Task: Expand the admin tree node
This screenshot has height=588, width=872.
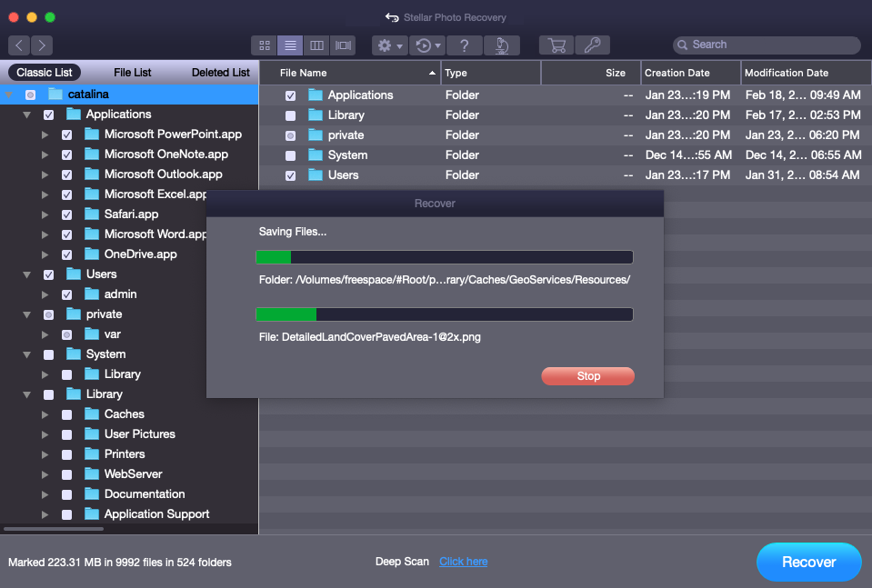Action: coord(45,294)
